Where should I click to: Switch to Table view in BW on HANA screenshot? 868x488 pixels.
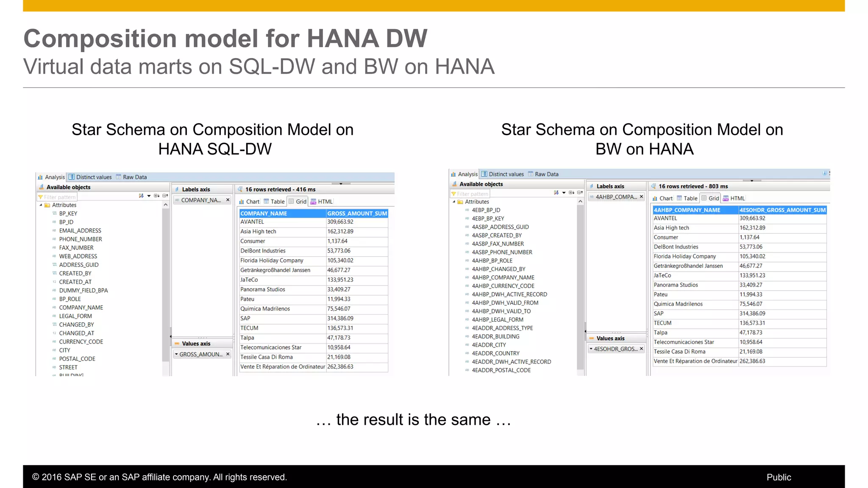pyautogui.click(x=687, y=198)
